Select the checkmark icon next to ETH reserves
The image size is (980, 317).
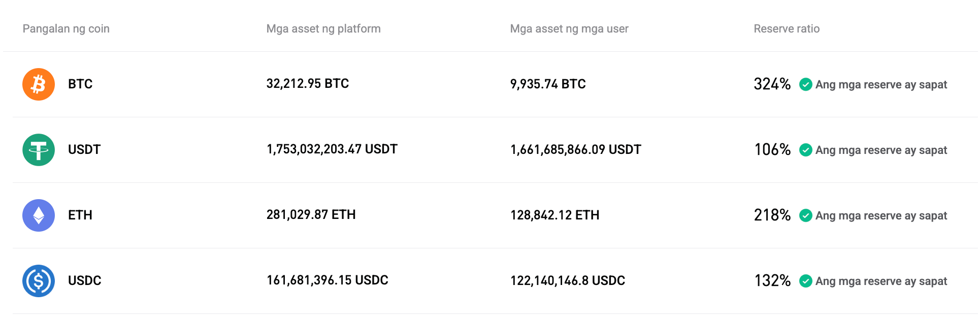806,215
